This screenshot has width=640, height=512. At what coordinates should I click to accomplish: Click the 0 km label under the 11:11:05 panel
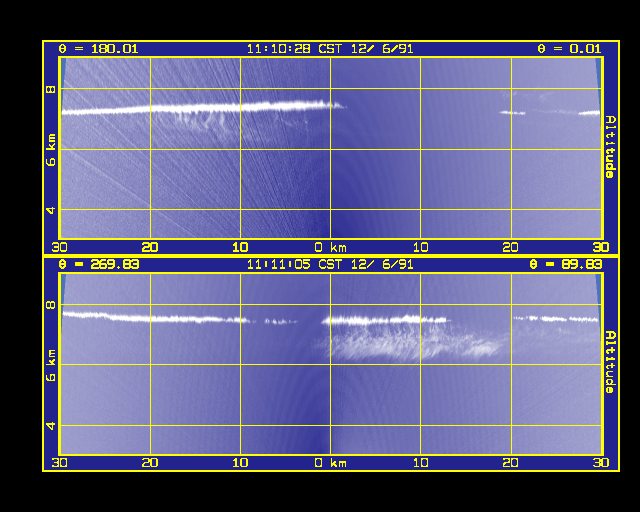click(x=331, y=463)
